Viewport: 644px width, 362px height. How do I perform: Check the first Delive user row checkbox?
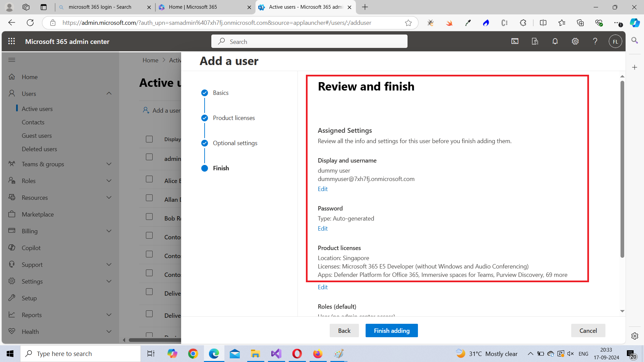[149, 292]
